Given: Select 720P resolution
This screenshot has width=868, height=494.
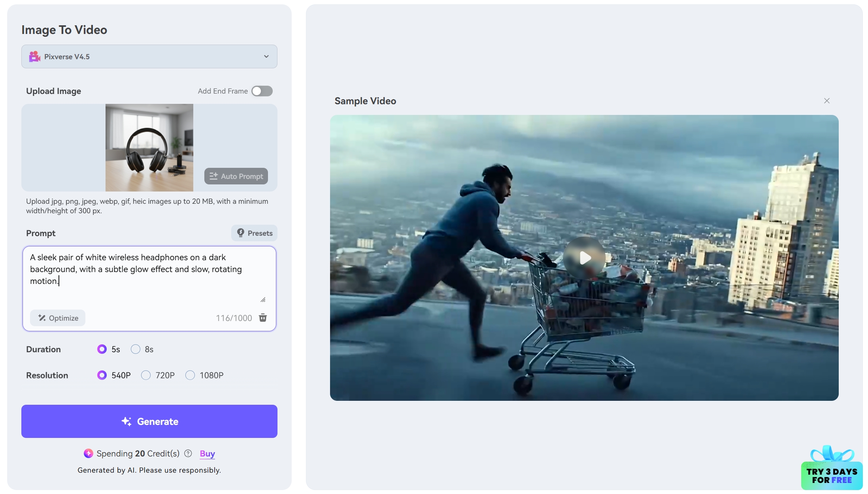Looking at the screenshot, I should click(x=146, y=375).
